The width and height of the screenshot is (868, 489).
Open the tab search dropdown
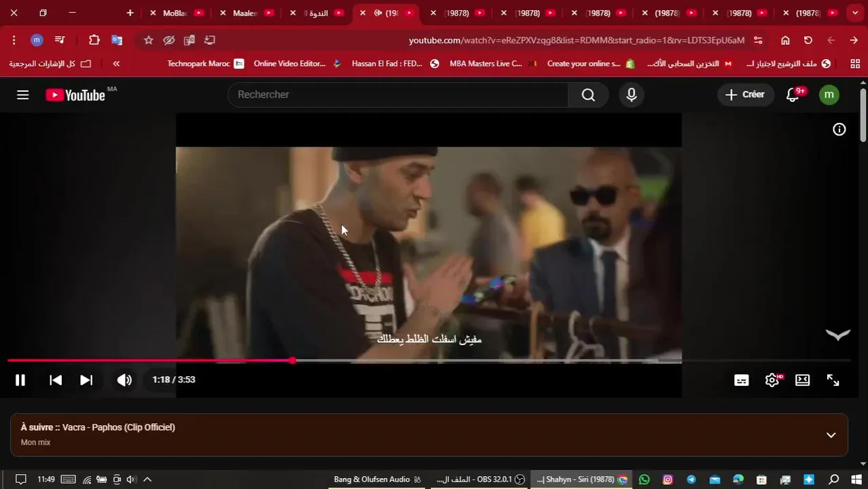pos(854,13)
